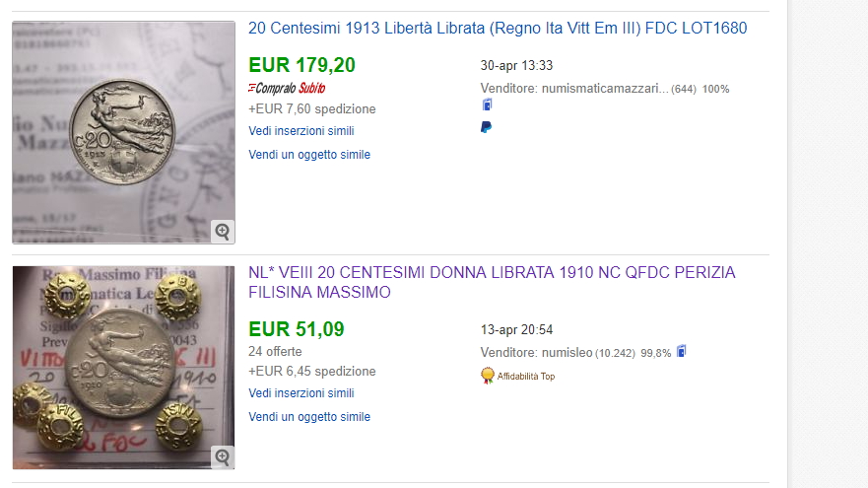Open 1913 coin thumbnail image

(x=123, y=132)
